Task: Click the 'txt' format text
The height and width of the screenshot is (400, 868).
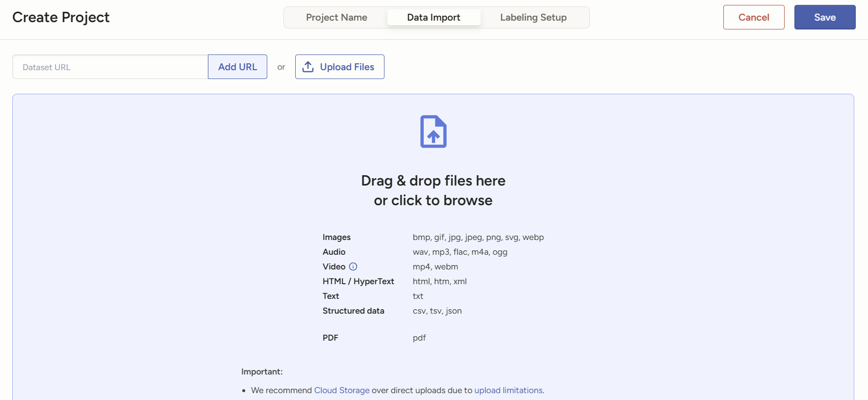Action: point(418,296)
